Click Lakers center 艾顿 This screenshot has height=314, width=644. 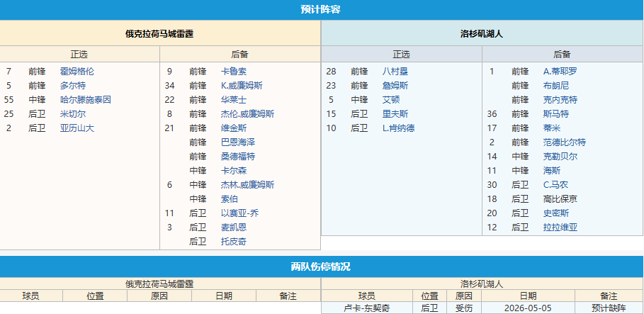pyautogui.click(x=390, y=100)
